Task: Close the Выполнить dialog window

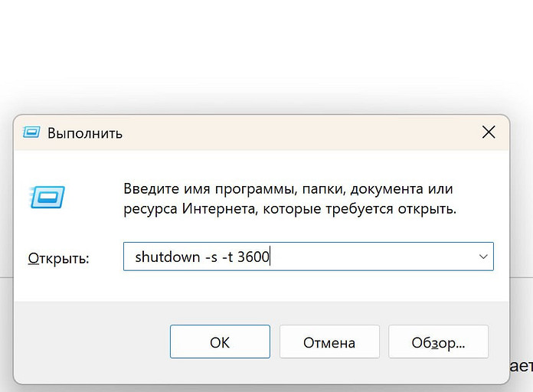Action: [x=489, y=132]
